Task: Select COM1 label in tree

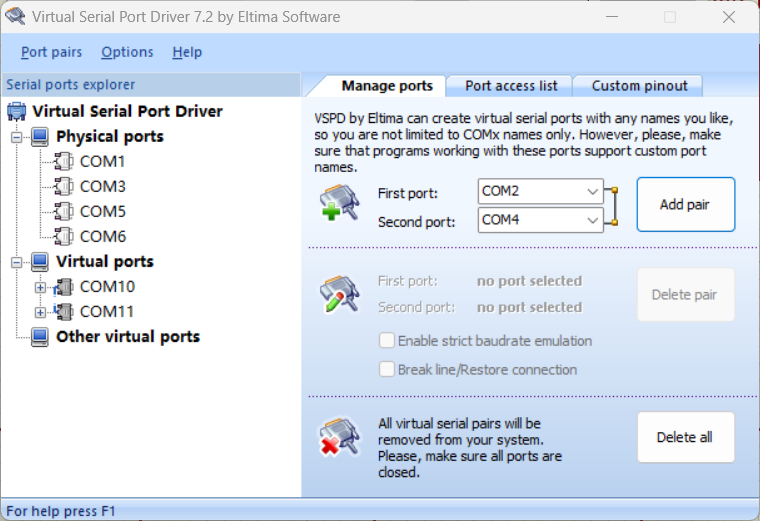Action: (102, 161)
